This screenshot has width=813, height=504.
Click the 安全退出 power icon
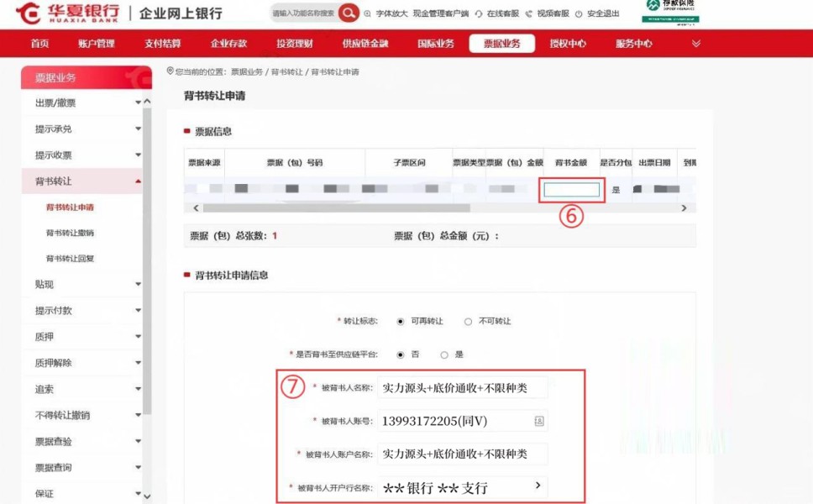(579, 13)
